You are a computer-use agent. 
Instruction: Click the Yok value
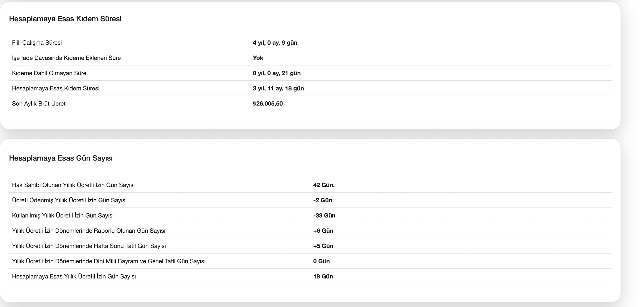pos(258,58)
